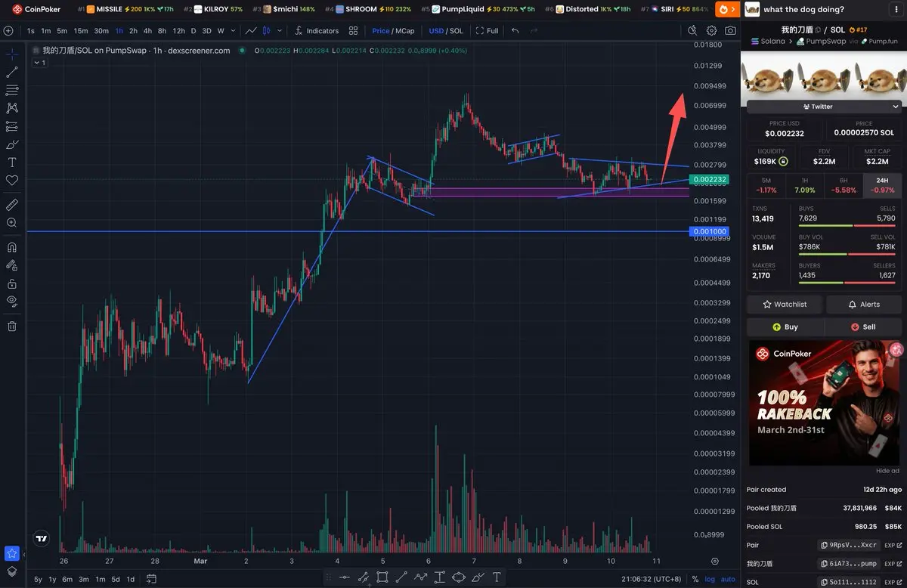Screen dimensions: 907x588
Task: Click the red Sell button
Action: pyautogui.click(x=864, y=326)
